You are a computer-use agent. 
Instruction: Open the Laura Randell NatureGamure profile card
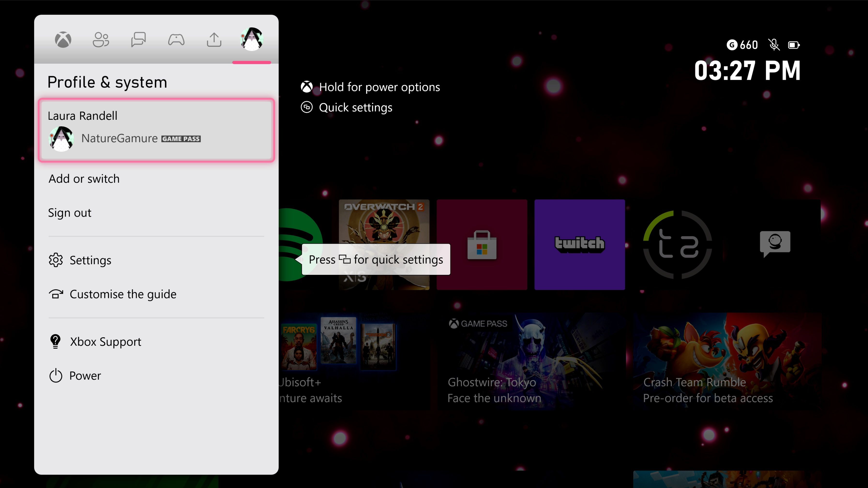(156, 130)
